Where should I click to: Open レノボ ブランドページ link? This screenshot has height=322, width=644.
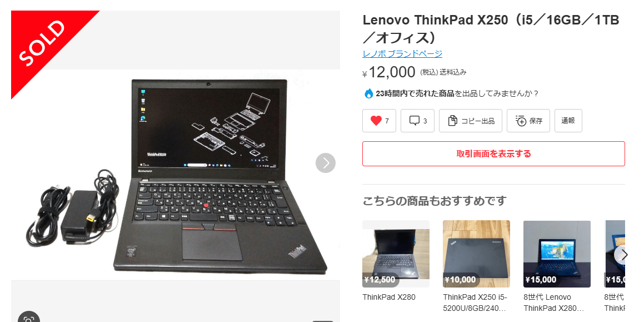[x=402, y=54]
